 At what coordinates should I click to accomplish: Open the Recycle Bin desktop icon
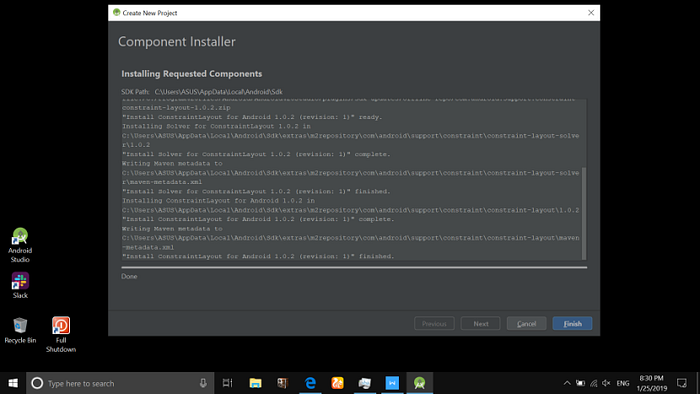(20, 330)
